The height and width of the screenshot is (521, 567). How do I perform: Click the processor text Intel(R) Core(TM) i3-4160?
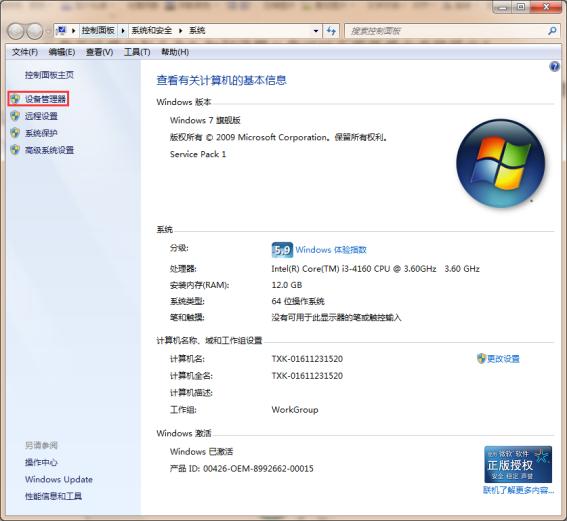coord(354,269)
